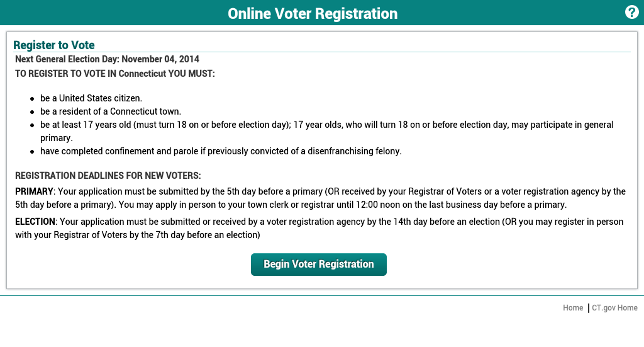Select the confinement and parole requirement
The height and width of the screenshot is (347, 644).
(x=221, y=151)
